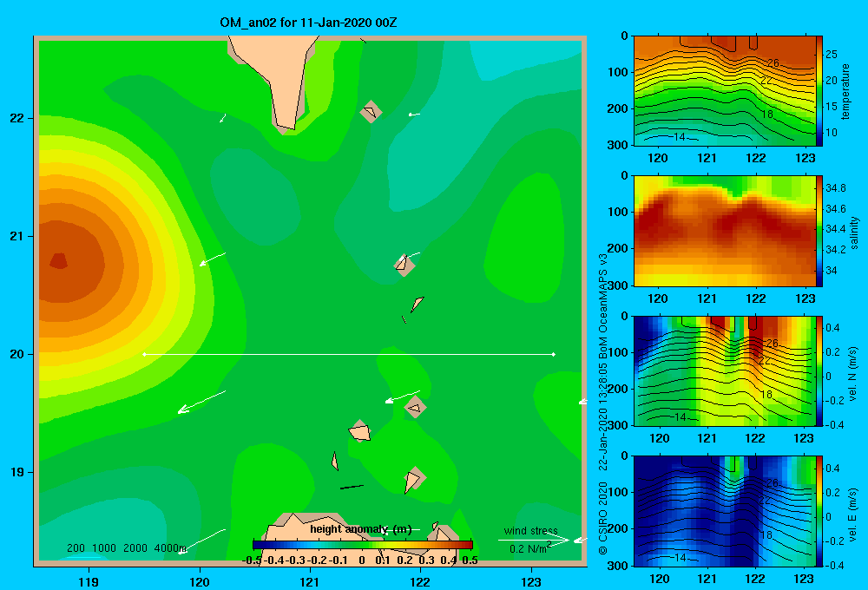Image resolution: width=868 pixels, height=590 pixels.
Task: Click latitude tick label 21 on the main map
Action: coord(17,236)
